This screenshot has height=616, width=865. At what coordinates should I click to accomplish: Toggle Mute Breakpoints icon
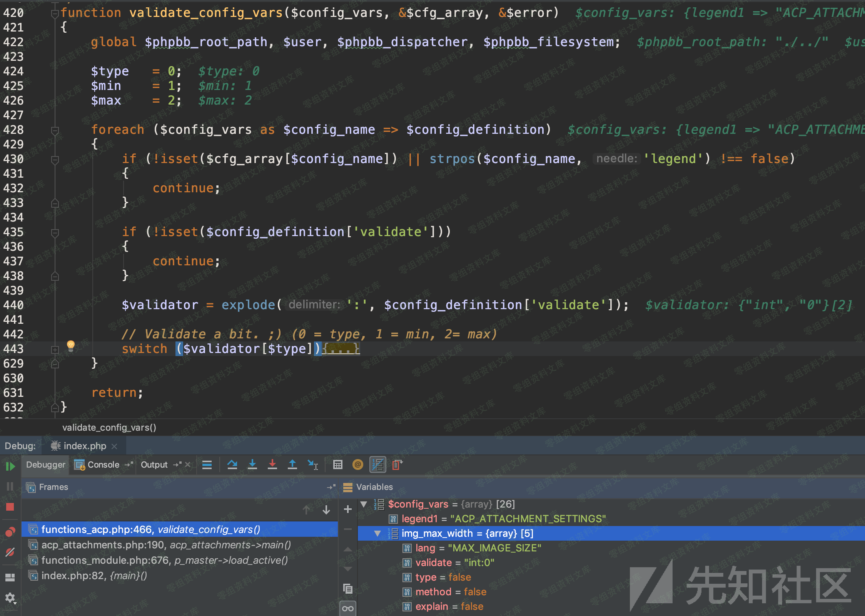pyautogui.click(x=10, y=553)
